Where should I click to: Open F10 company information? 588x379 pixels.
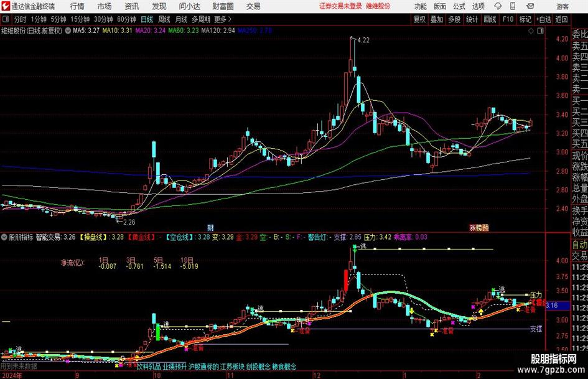[508, 19]
